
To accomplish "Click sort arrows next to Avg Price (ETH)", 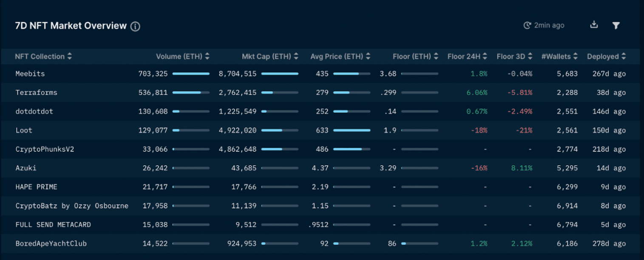I will click(368, 57).
